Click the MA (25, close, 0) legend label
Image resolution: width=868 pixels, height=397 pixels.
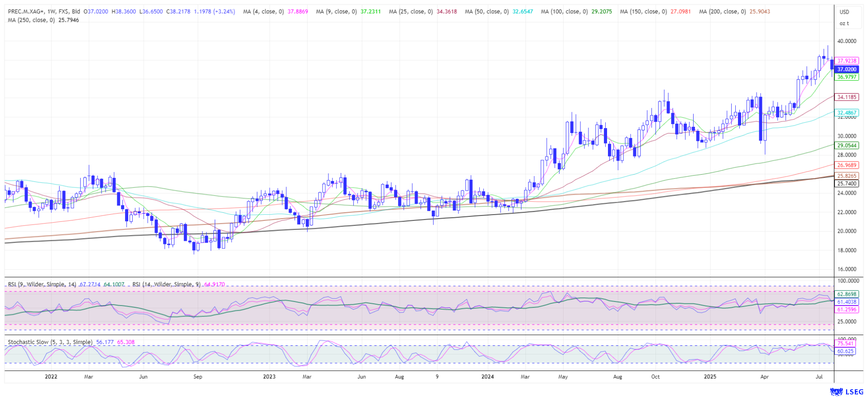pos(410,12)
